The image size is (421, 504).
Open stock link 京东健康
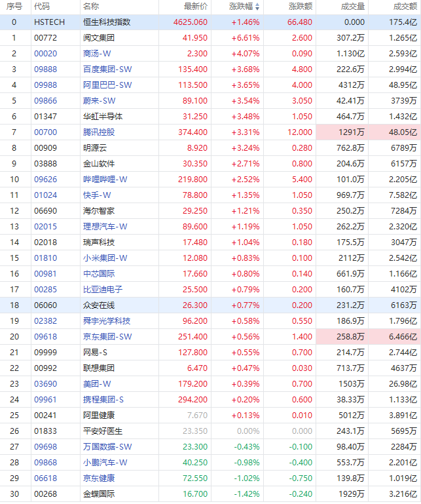point(99,478)
